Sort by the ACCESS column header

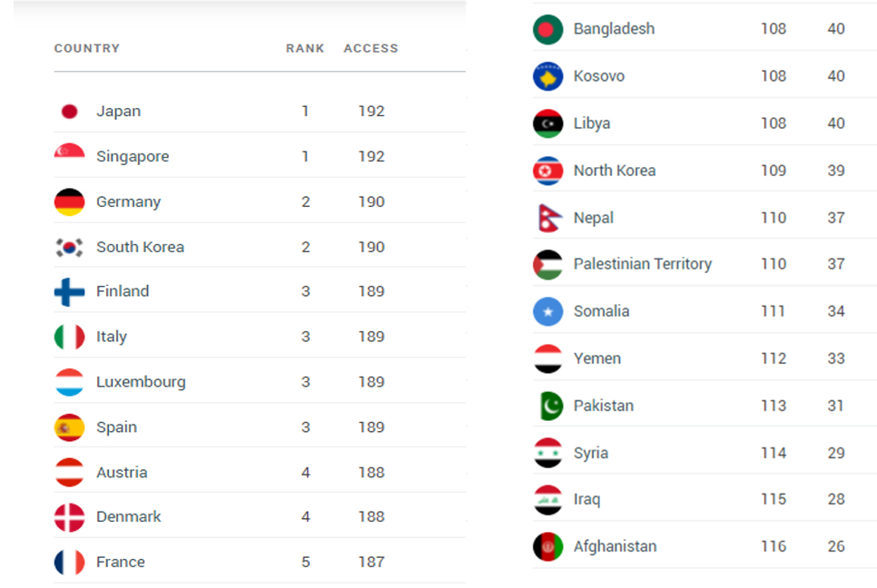click(370, 49)
